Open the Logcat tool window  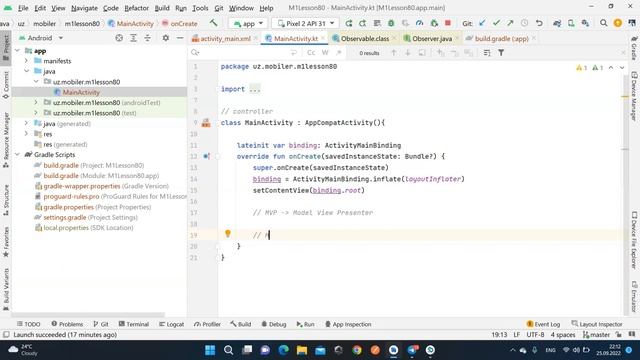click(x=171, y=324)
